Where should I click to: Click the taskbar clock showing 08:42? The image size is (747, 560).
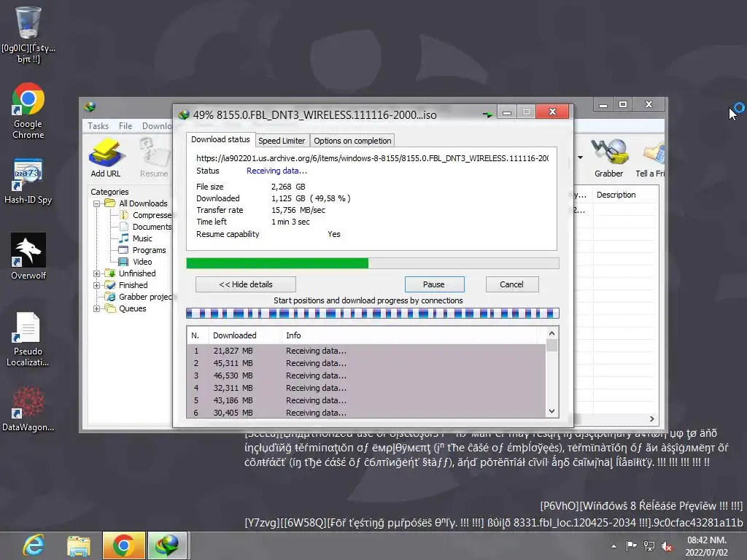click(x=706, y=546)
